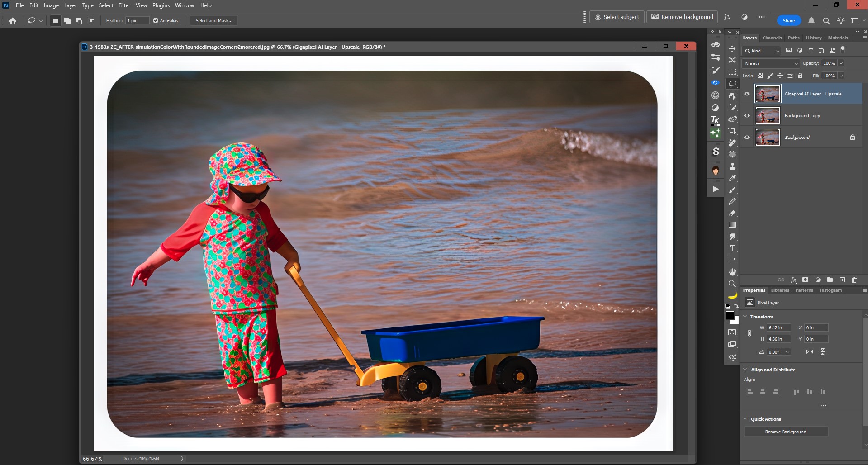
Task: Create a new layer with plus icon
Action: [842, 280]
